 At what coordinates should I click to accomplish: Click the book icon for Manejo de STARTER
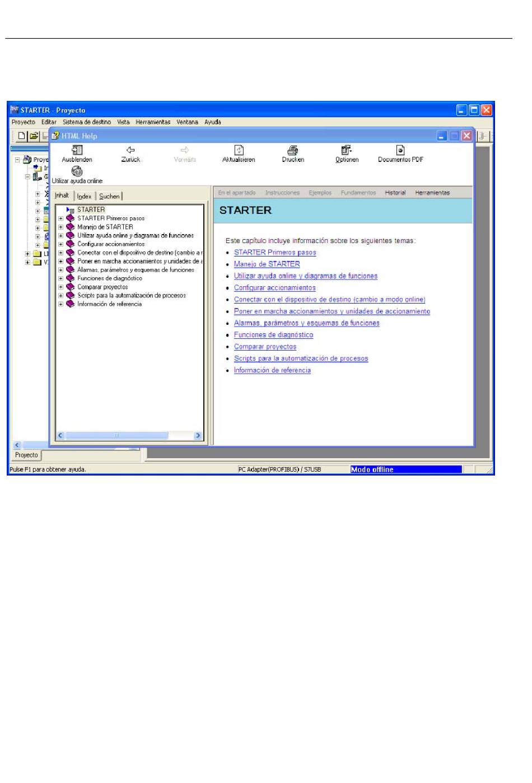(71, 227)
